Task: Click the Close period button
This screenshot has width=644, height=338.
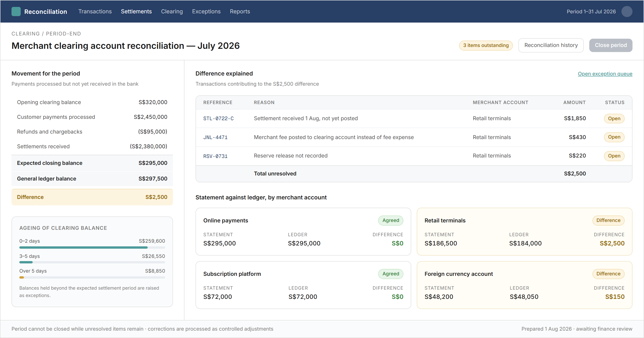Action: pos(610,45)
